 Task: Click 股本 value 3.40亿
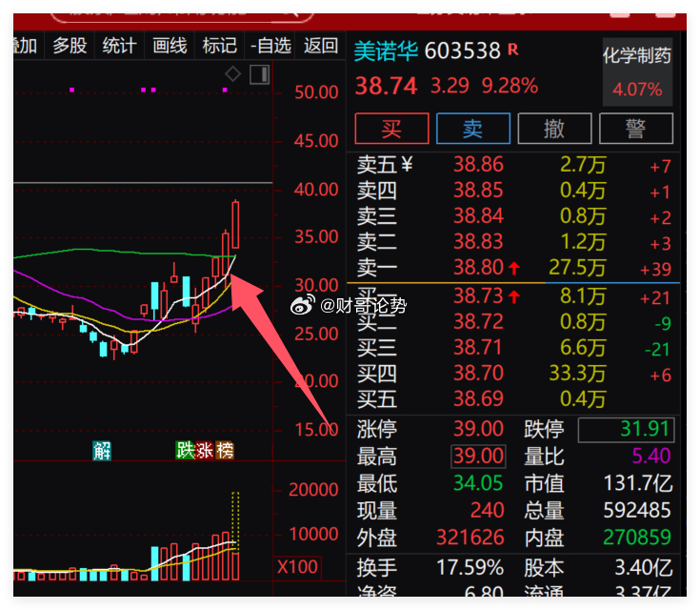click(643, 567)
